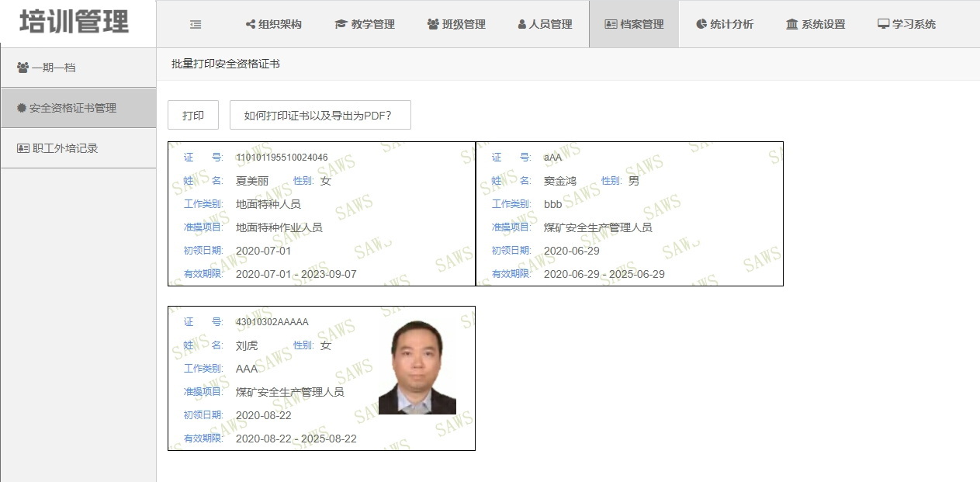The image size is (980, 482).
Task: Click 如何打印证书以及导出为PDF? help button
Action: (x=320, y=115)
